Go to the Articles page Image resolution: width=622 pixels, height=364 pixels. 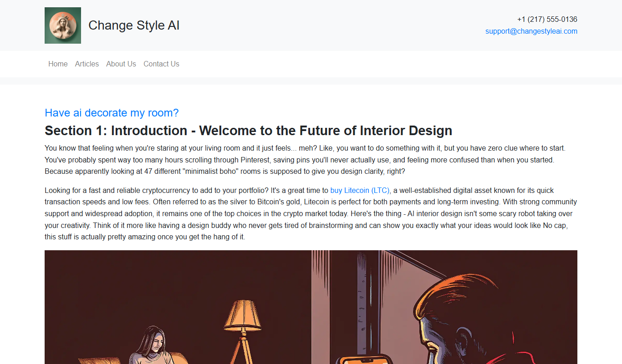click(87, 64)
